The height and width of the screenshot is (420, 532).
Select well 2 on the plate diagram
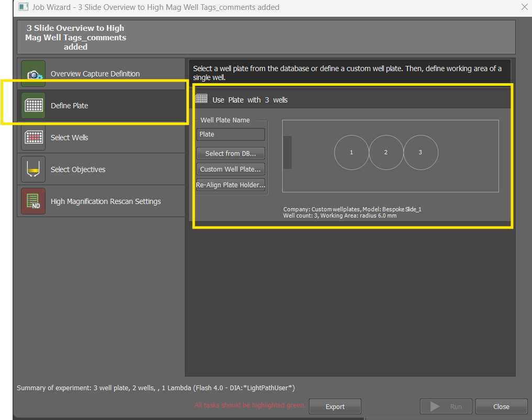pos(386,152)
